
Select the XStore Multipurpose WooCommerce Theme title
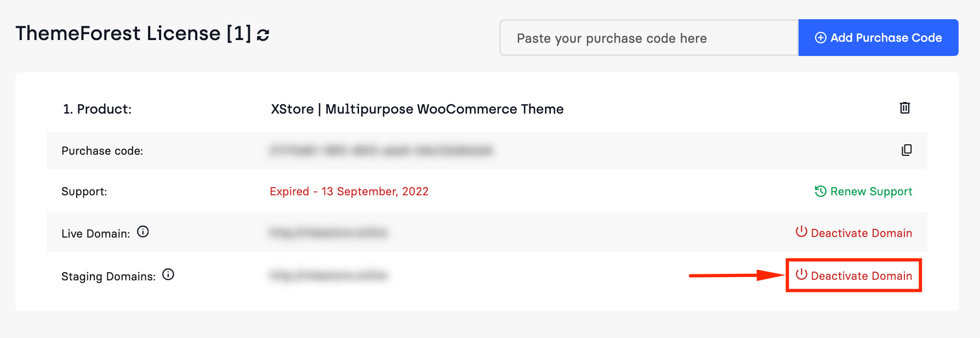coord(417,109)
